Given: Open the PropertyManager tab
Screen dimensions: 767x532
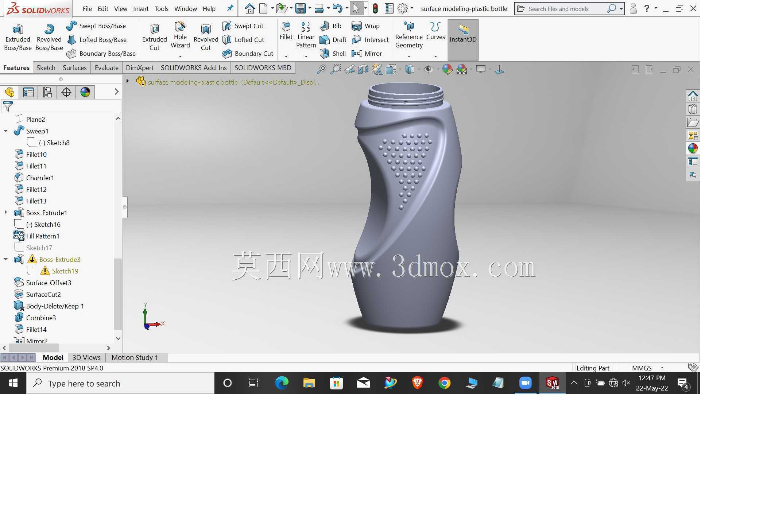Looking at the screenshot, I should [28, 92].
